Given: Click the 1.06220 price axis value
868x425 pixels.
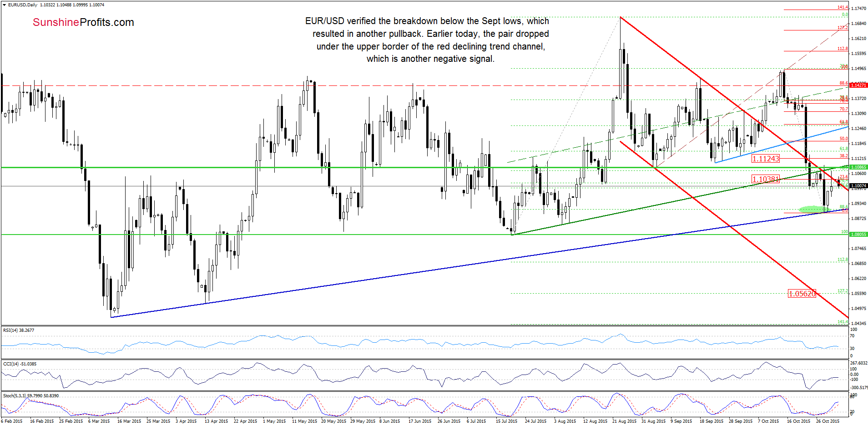Looking at the screenshot, I should (858, 278).
